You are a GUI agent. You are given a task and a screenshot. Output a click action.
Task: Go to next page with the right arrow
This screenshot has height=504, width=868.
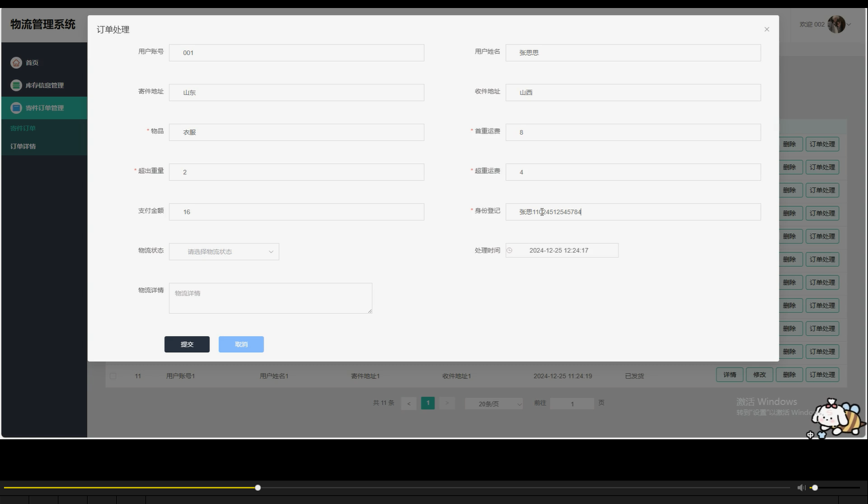pos(447,403)
